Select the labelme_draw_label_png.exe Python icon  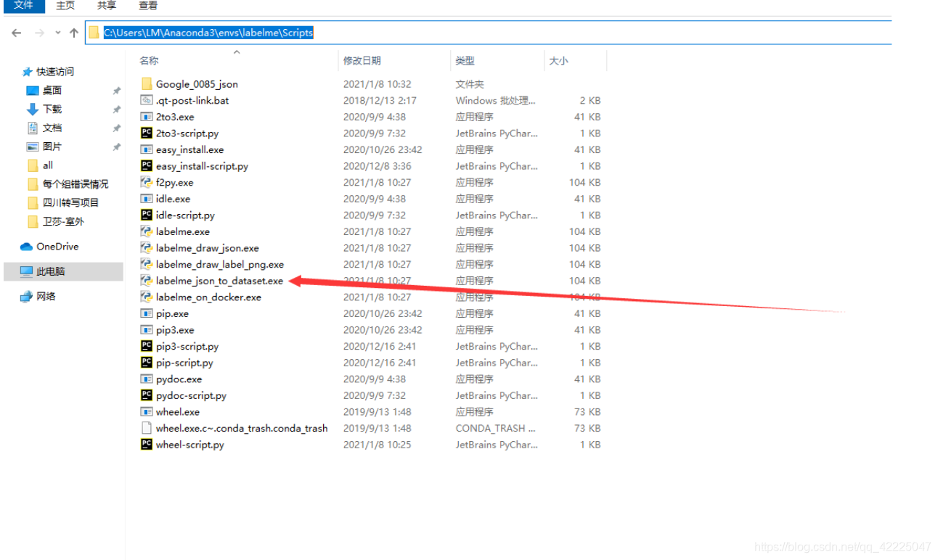tap(147, 265)
